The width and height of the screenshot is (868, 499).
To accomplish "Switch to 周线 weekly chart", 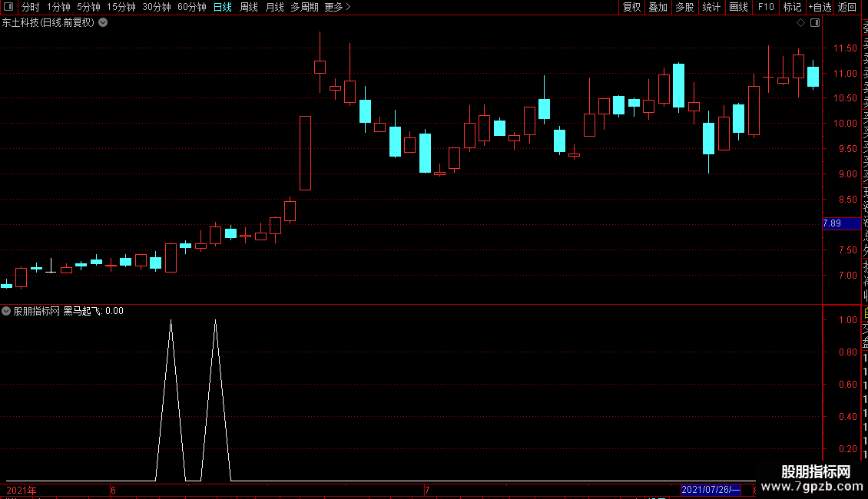I will (249, 7).
